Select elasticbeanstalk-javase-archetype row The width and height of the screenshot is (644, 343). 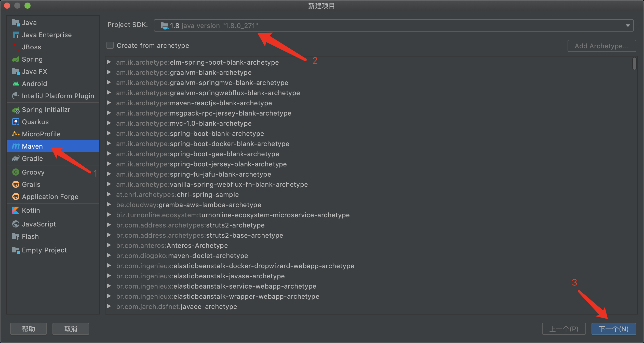pos(371,276)
